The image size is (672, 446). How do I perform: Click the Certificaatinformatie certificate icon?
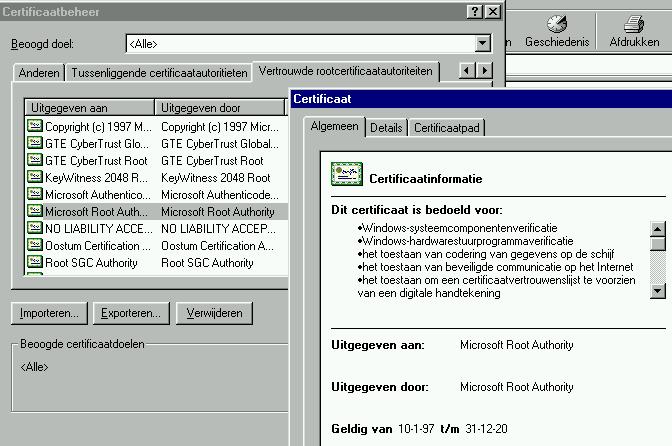[x=347, y=174]
